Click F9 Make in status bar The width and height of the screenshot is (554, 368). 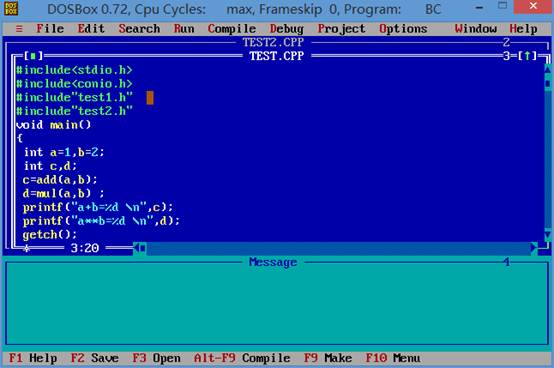pos(328,358)
